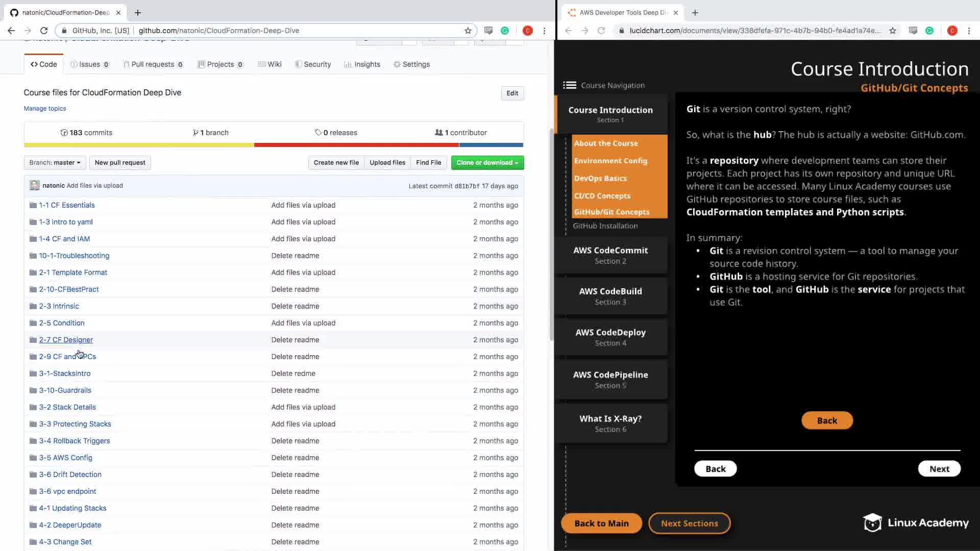The width and height of the screenshot is (980, 551).
Task: Click the Course Navigation hamburger icon
Action: tap(569, 85)
